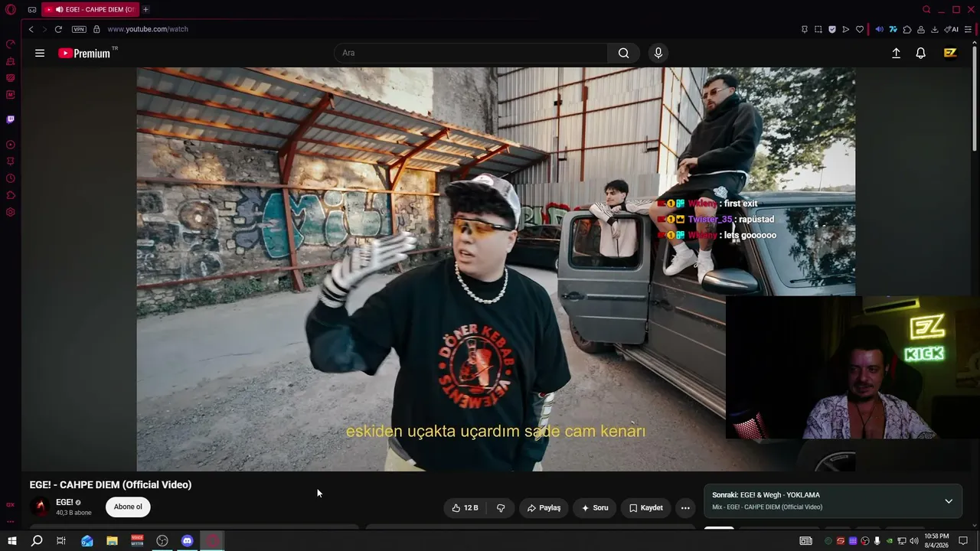Mute tab audio with the speaker icon
Image resolution: width=980 pixels, height=551 pixels.
(879, 29)
